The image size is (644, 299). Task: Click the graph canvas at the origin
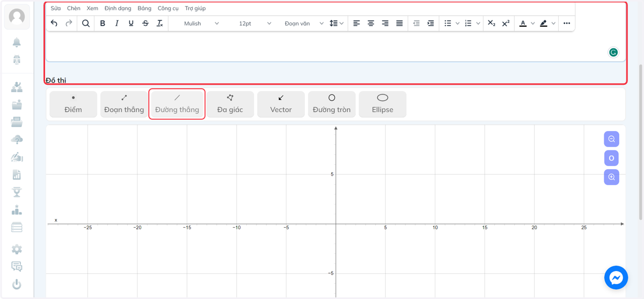coord(336,224)
